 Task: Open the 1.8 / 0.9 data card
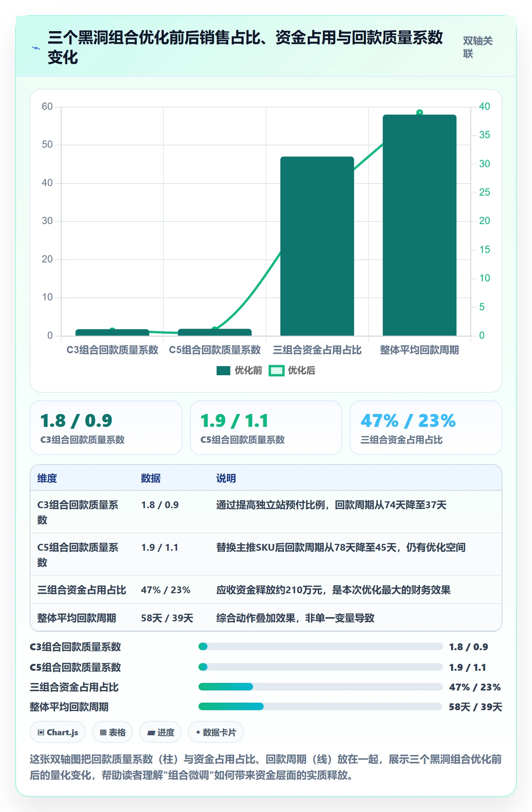(x=106, y=428)
